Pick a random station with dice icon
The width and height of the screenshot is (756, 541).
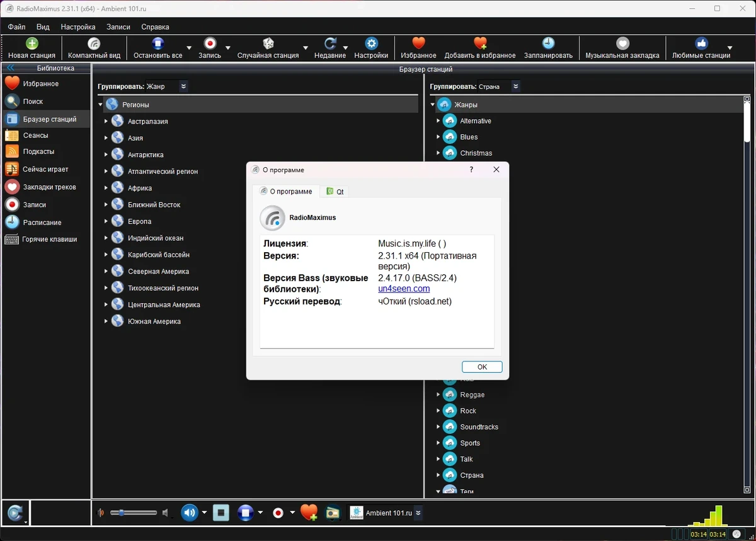(268, 44)
